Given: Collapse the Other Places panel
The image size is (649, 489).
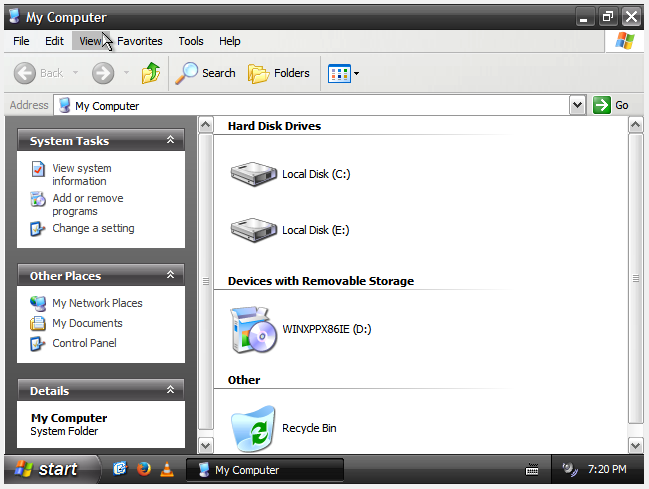Looking at the screenshot, I should 171,275.
